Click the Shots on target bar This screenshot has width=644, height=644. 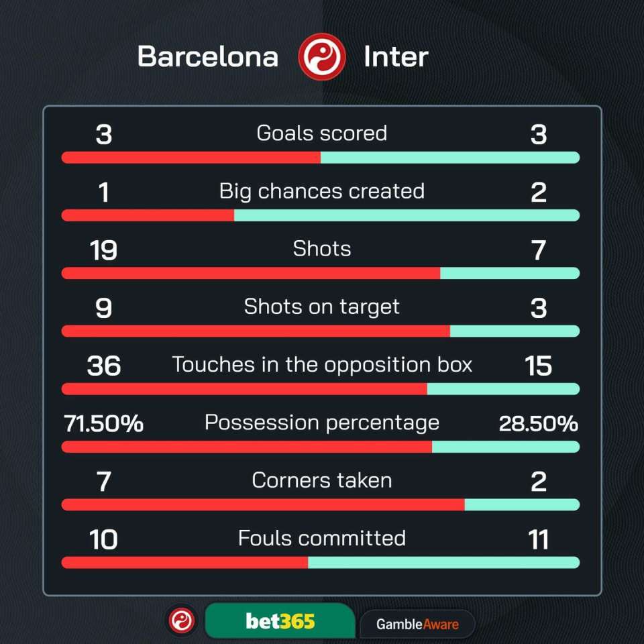point(321,331)
